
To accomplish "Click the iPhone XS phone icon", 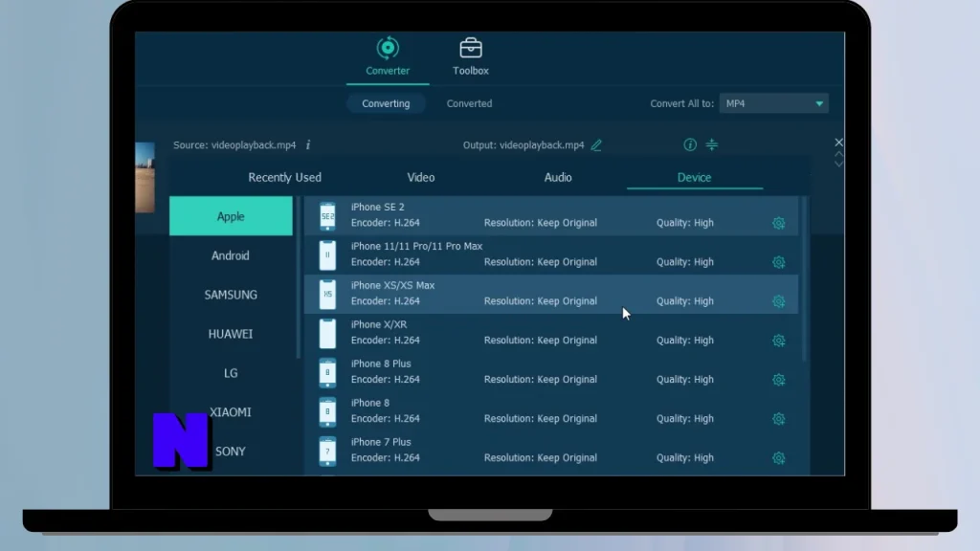I will click(x=327, y=295).
